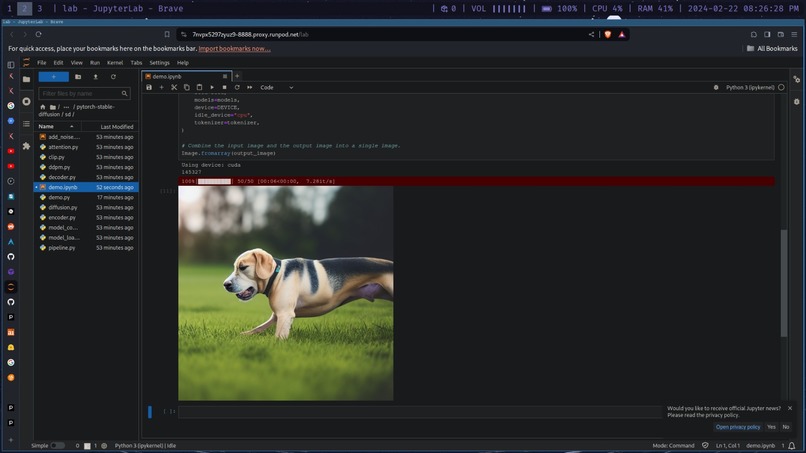Image resolution: width=806 pixels, height=453 pixels.
Task: Dismiss the Jupyter news notification
Action: pos(790,408)
